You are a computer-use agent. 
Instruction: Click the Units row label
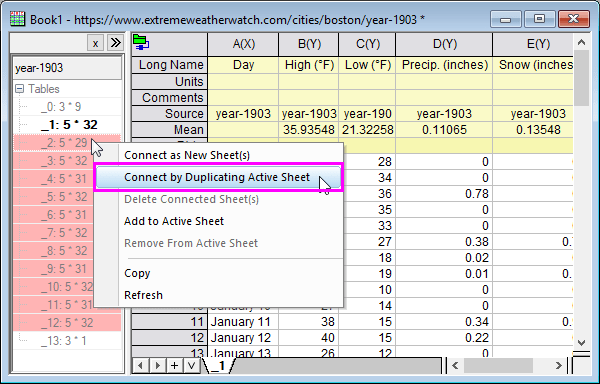coord(170,81)
